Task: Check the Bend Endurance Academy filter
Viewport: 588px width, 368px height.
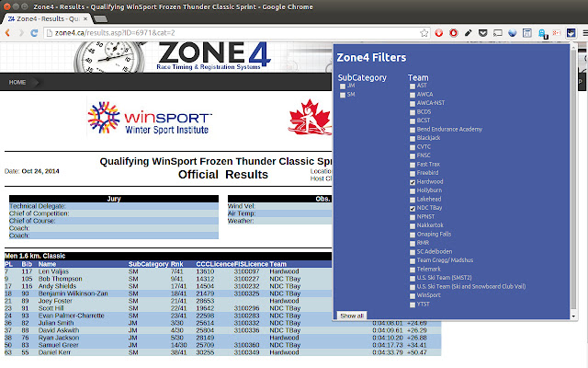Action: pos(413,130)
